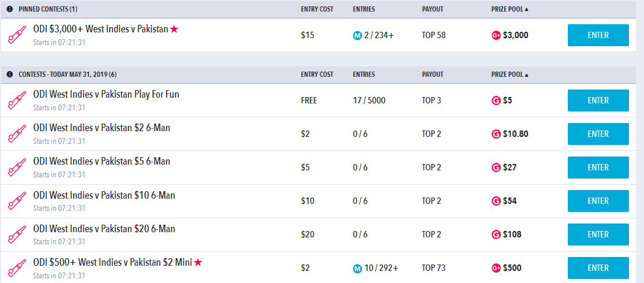Sort today's contests by Prize Pool header
Viewport: 644px width, 283px height.
[510, 75]
